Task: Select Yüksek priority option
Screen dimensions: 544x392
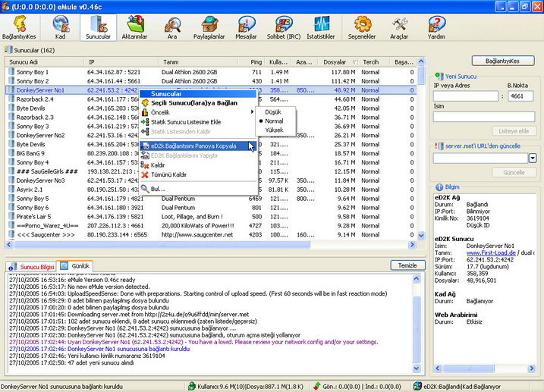Action: pos(275,130)
